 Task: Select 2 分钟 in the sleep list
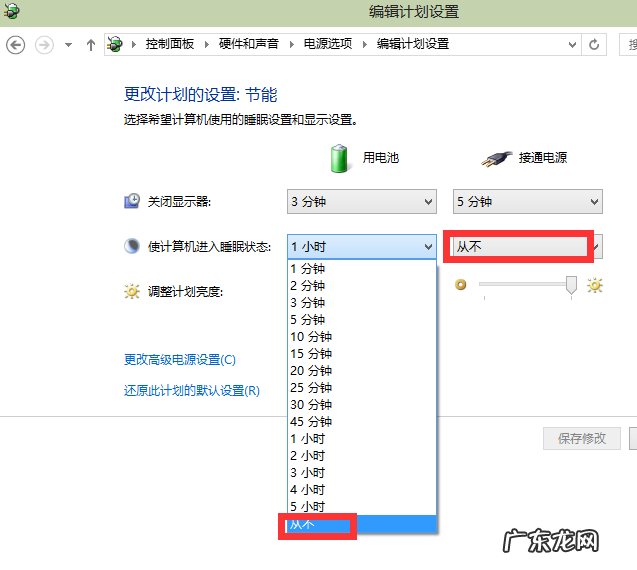click(362, 286)
